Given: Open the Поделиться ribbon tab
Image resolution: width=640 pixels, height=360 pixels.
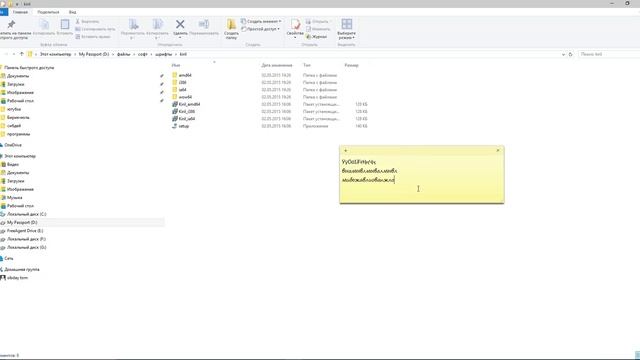Looking at the screenshot, I should point(48,12).
